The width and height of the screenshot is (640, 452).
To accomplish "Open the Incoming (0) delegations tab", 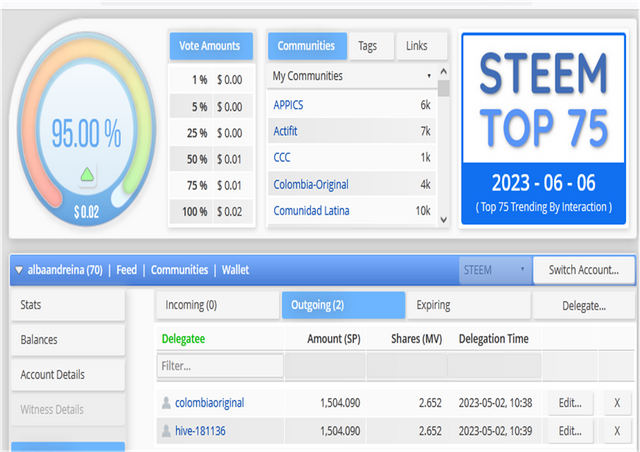I will (218, 305).
